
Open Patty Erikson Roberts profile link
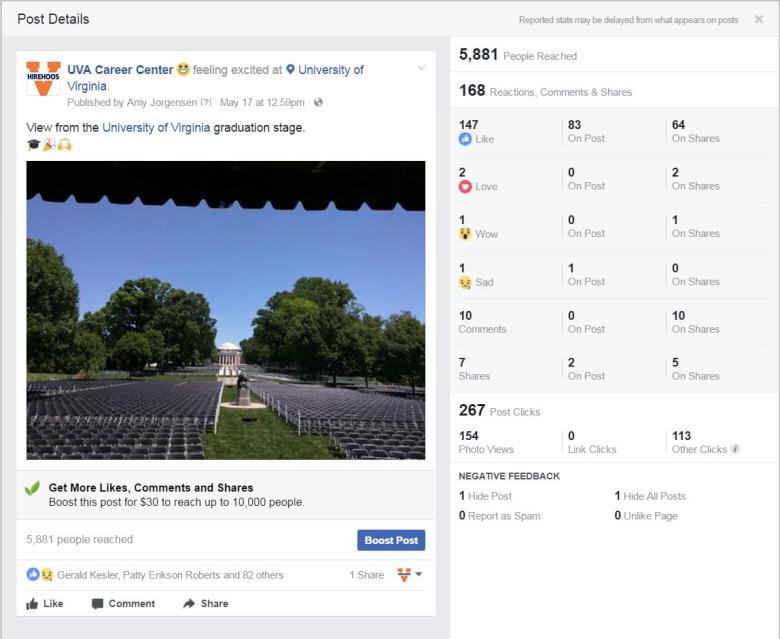coord(171,575)
